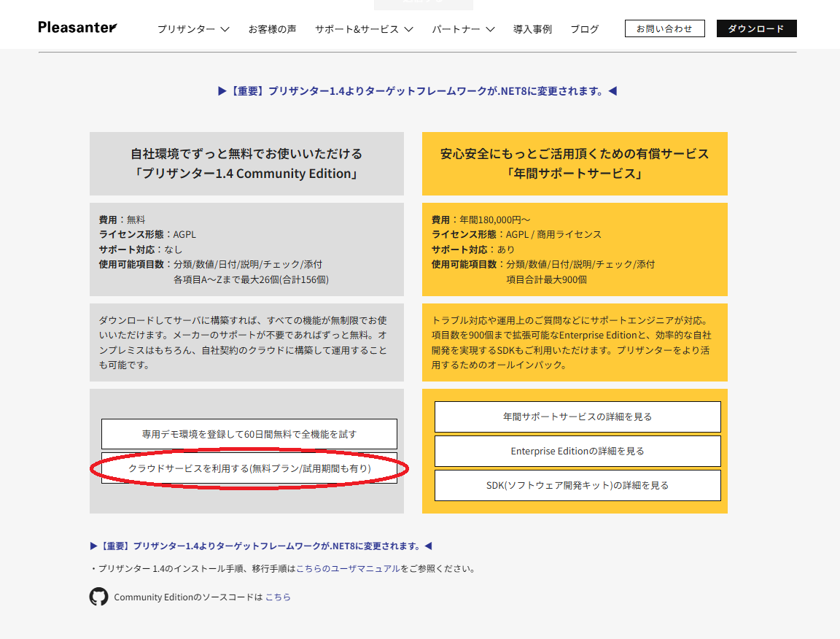Click サポート対応:なし text
Image resolution: width=840 pixels, height=639 pixels.
click(140, 249)
